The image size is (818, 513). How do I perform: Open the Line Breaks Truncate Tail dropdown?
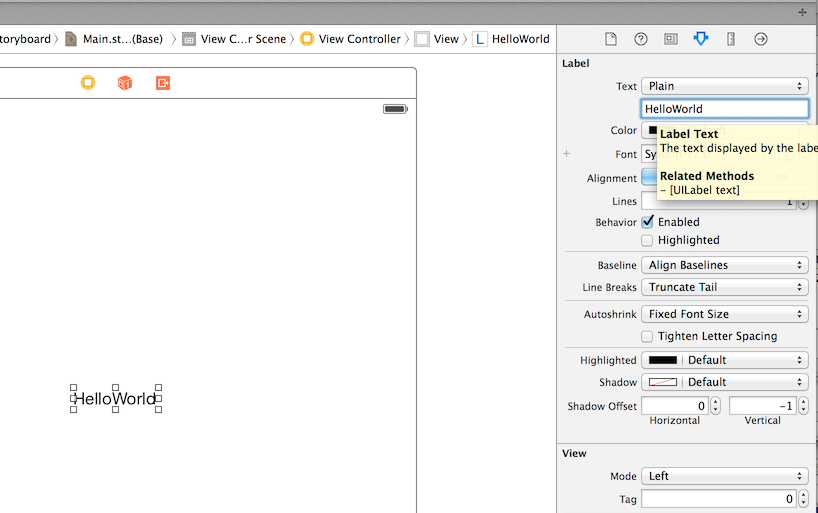click(x=724, y=287)
